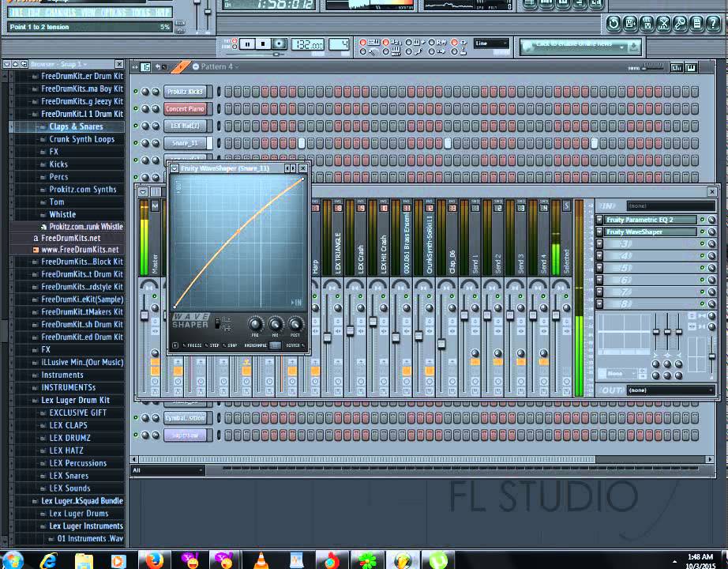
Task: Click the undo history icon in top toolbar
Action: (614, 23)
